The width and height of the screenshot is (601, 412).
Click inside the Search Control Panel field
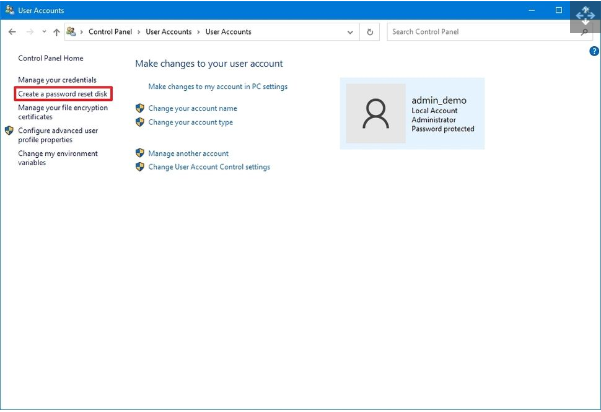pos(480,32)
